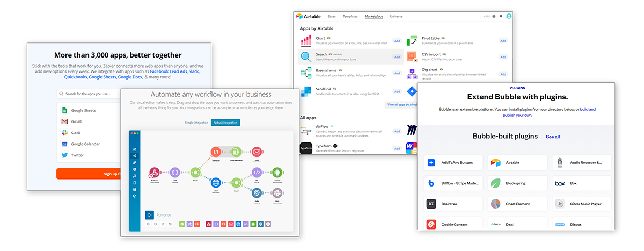Click the Run once play button
The image size is (644, 251).
149,214
